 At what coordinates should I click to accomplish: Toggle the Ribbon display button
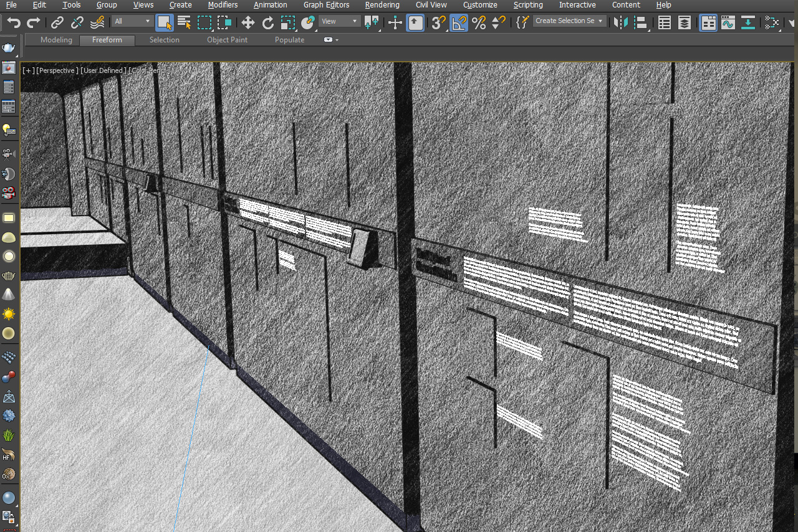point(708,23)
